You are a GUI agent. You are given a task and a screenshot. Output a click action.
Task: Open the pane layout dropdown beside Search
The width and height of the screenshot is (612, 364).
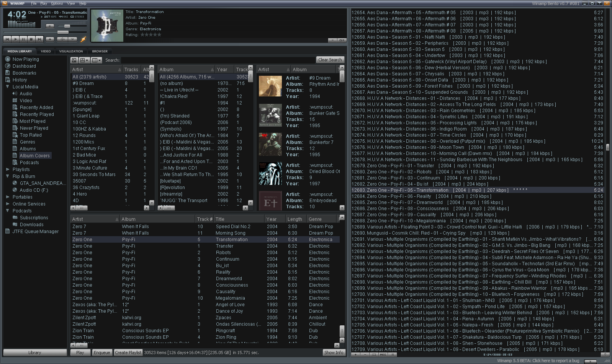click(x=84, y=60)
